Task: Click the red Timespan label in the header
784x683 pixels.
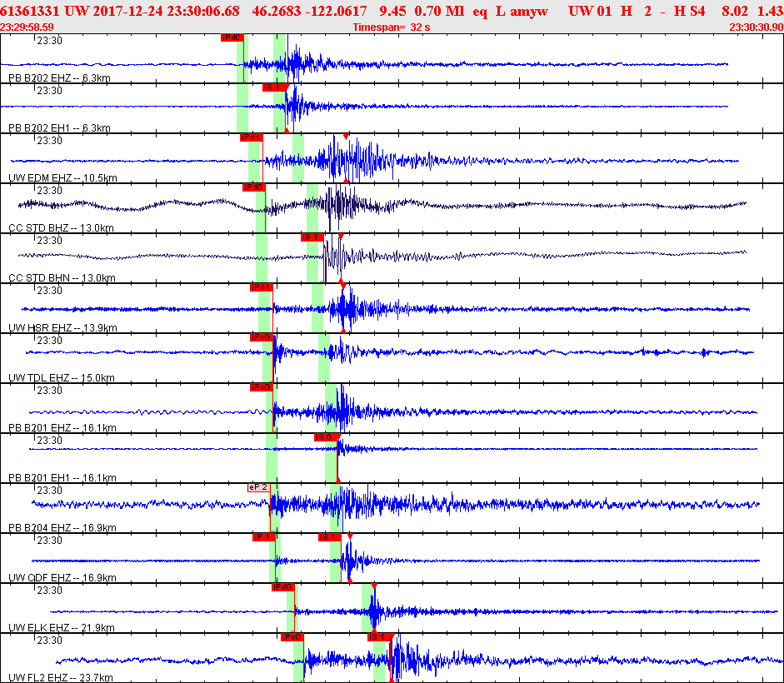Action: (392, 27)
